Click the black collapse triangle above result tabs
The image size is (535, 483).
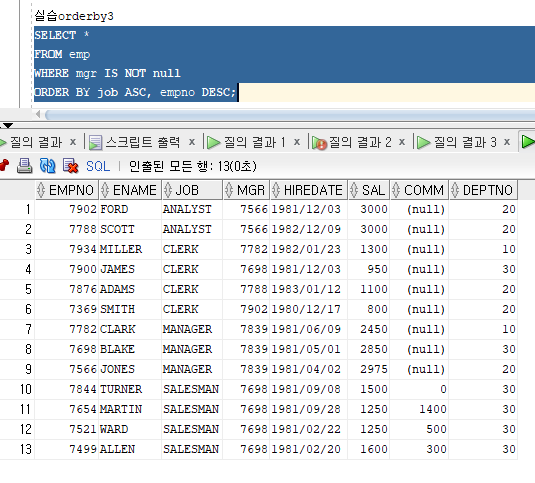pos(7,126)
